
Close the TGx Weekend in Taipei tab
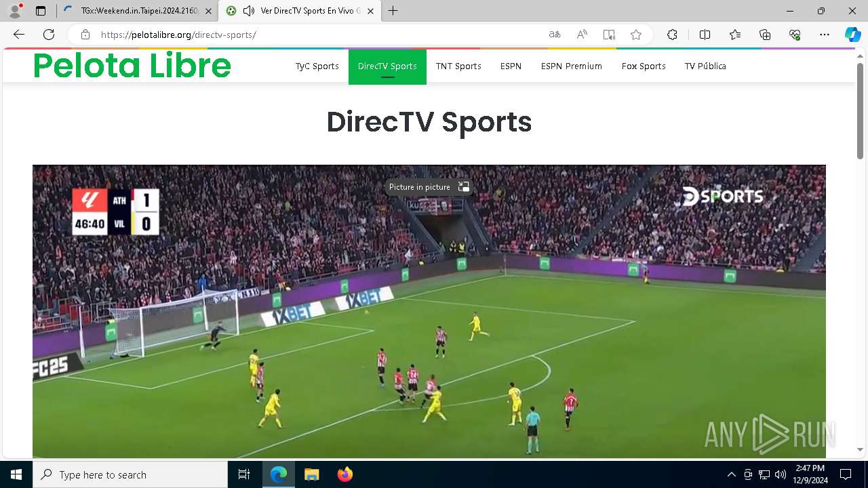coord(208,11)
